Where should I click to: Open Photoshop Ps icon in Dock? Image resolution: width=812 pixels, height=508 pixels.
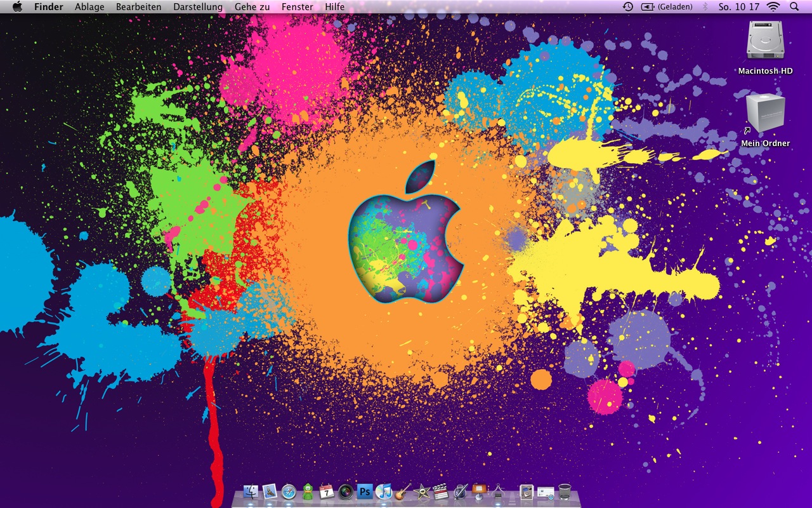click(365, 491)
